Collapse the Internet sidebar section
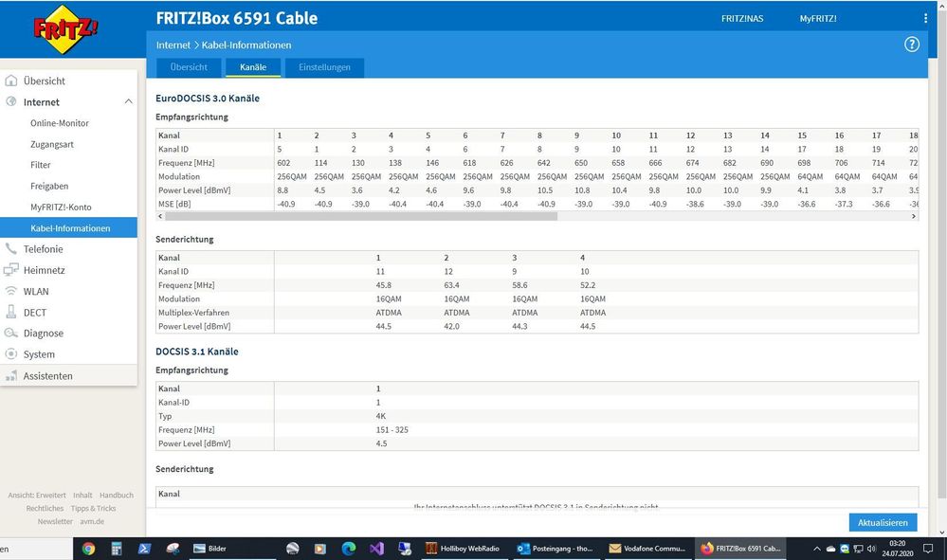 [128, 102]
